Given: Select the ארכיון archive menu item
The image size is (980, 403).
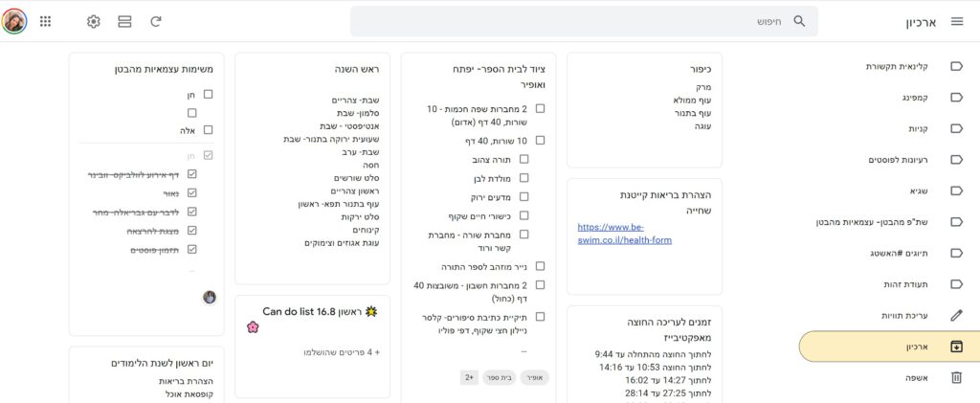Looking at the screenshot, I should coord(889,347).
